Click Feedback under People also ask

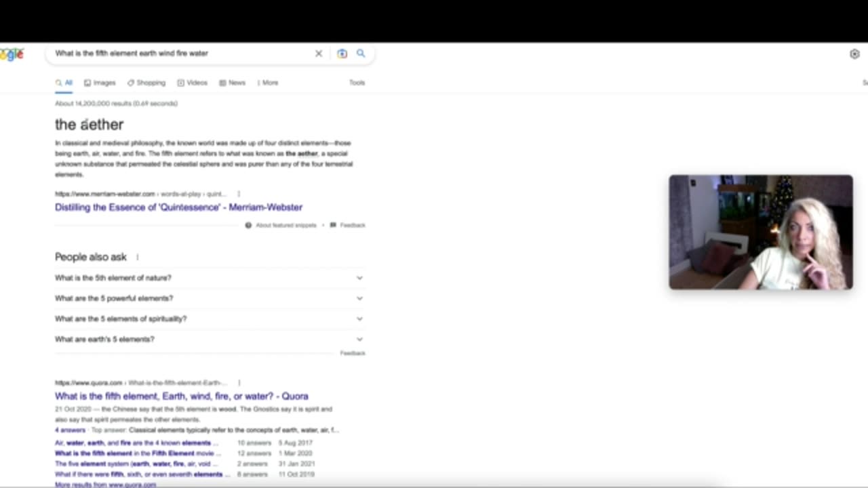pos(353,353)
